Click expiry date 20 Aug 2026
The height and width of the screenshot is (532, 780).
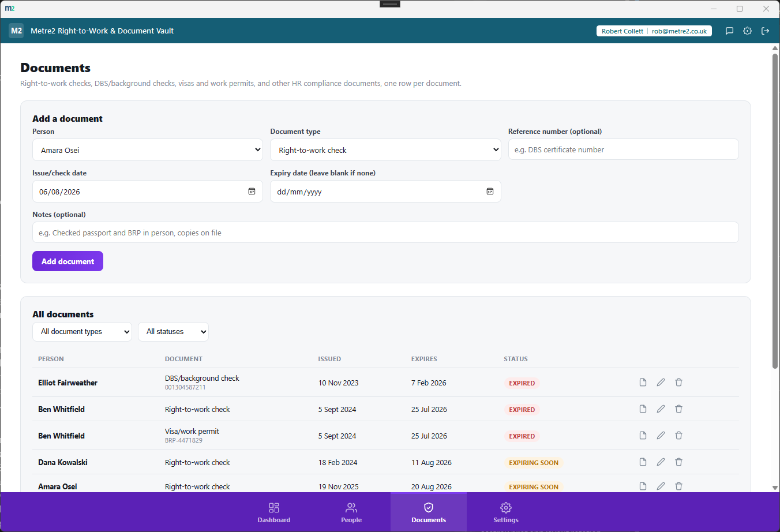tap(432, 486)
